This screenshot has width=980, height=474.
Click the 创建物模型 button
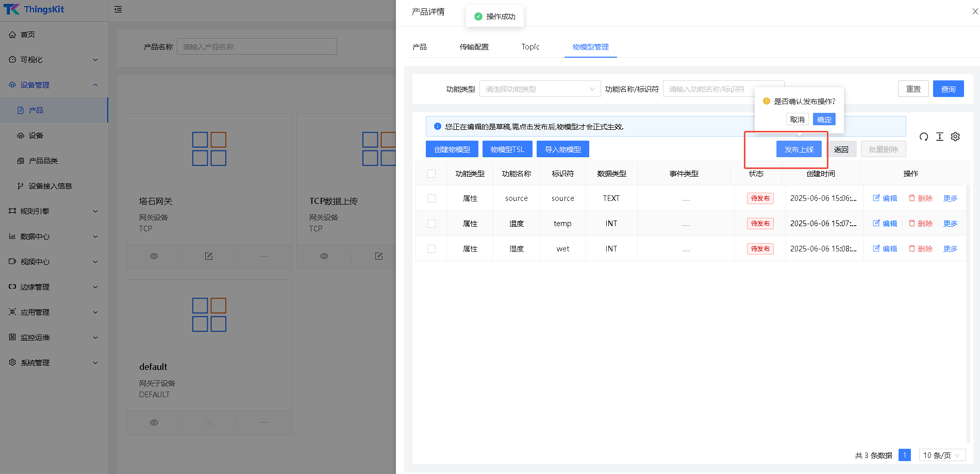[x=452, y=149]
